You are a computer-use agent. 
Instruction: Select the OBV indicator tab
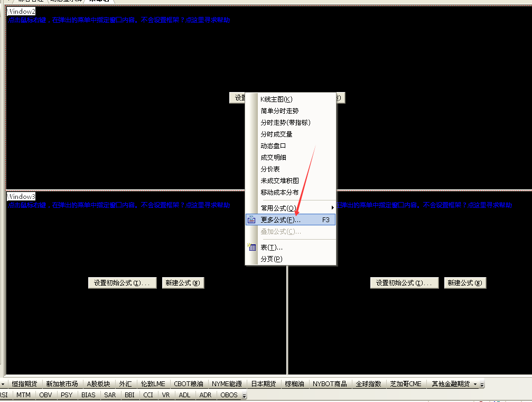45,395
